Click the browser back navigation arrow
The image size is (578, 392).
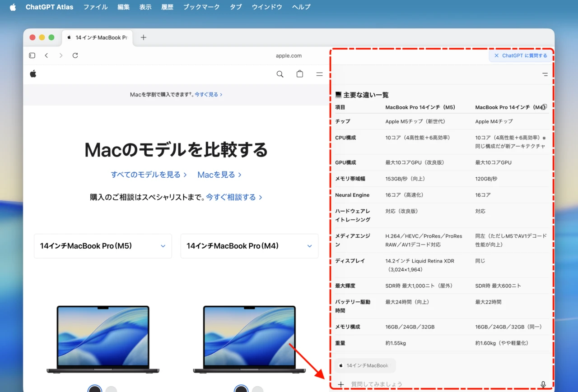pyautogui.click(x=47, y=55)
